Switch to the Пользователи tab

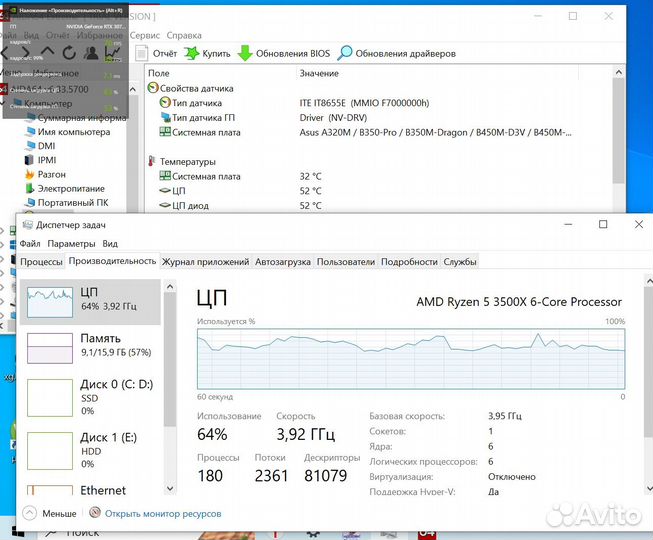[x=346, y=262]
